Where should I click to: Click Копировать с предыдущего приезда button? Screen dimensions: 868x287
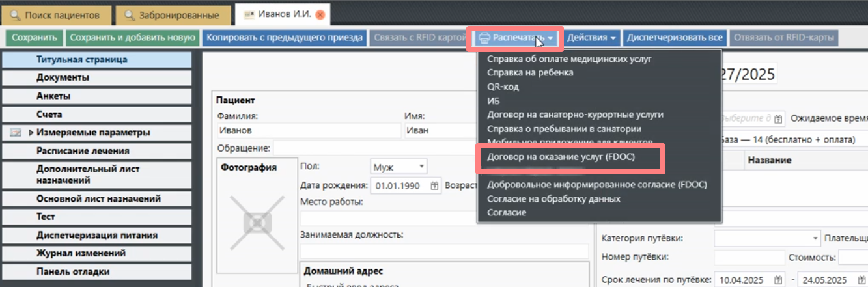click(x=284, y=38)
